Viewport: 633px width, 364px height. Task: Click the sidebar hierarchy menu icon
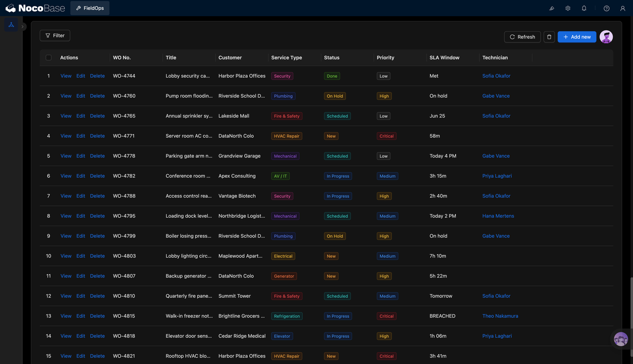click(x=11, y=25)
